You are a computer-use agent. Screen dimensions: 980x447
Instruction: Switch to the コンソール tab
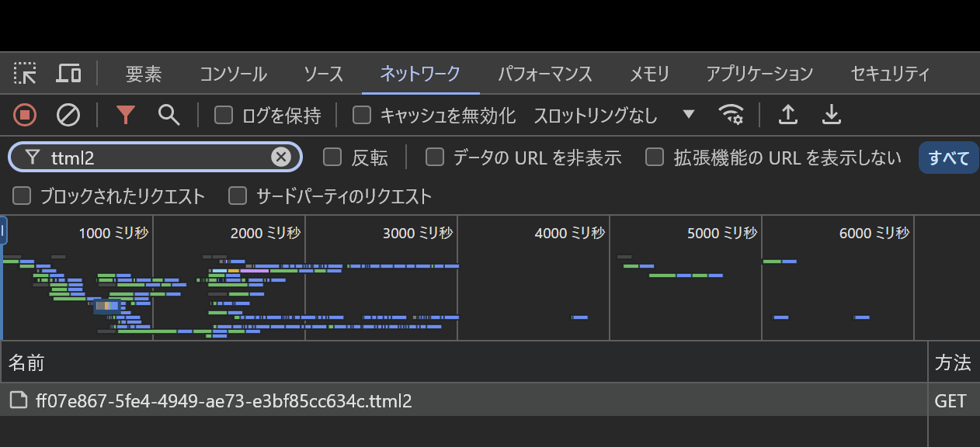(x=233, y=74)
